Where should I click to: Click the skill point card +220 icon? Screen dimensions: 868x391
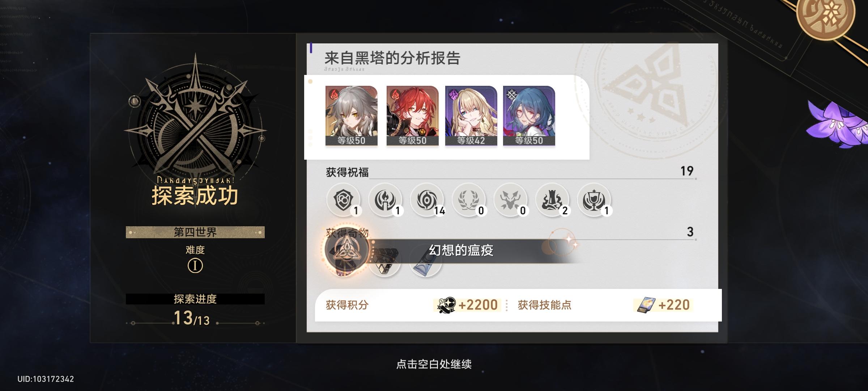(646, 305)
